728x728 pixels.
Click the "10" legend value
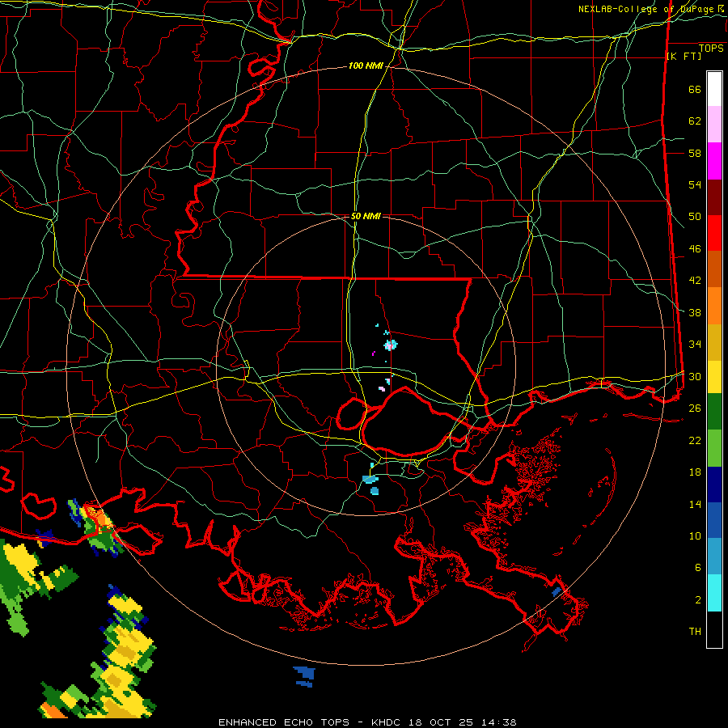pyautogui.click(x=695, y=536)
